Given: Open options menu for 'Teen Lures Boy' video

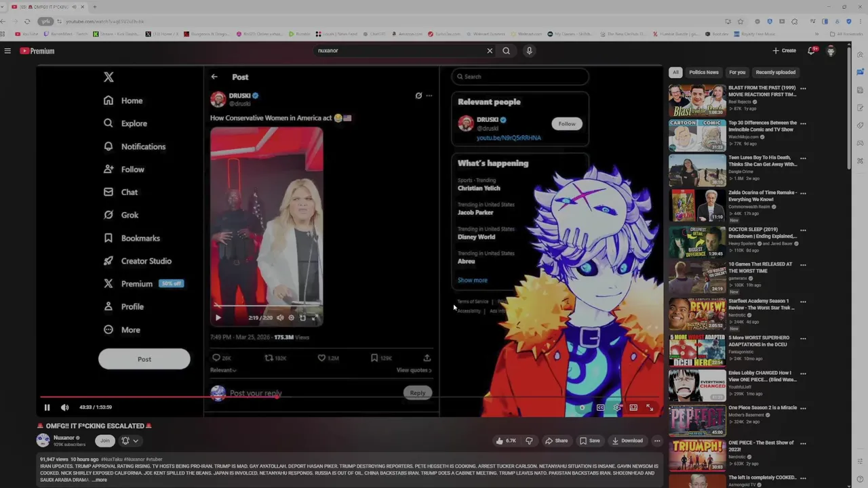Looking at the screenshot, I should [803, 159].
